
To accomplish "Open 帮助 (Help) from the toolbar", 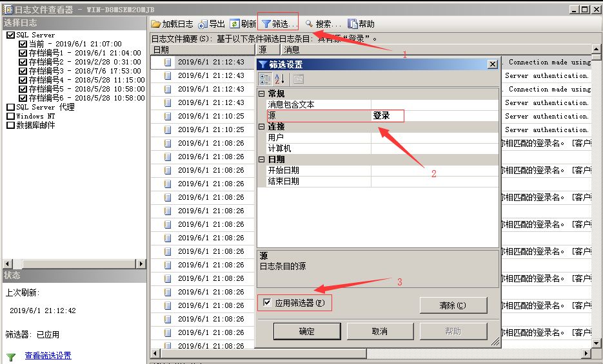I will 353,24.
